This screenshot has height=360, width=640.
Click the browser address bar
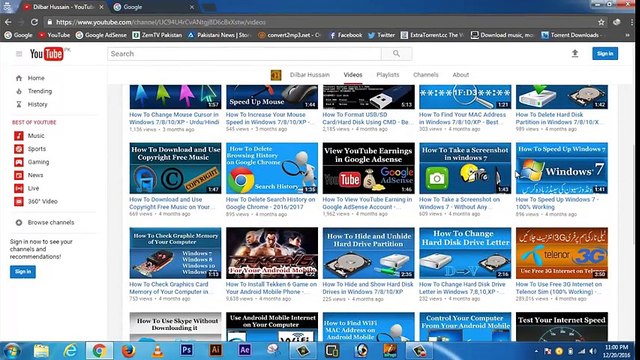318,22
